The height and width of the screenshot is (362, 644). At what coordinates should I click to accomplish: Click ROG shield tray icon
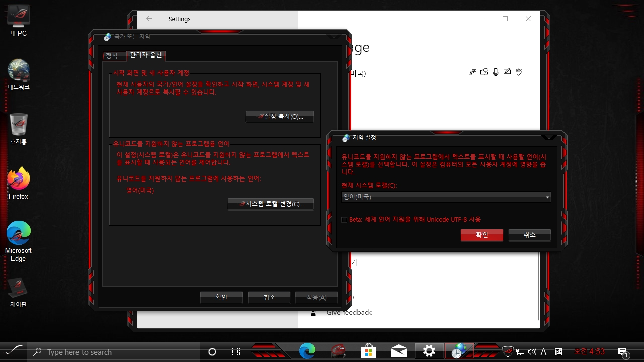(508, 352)
